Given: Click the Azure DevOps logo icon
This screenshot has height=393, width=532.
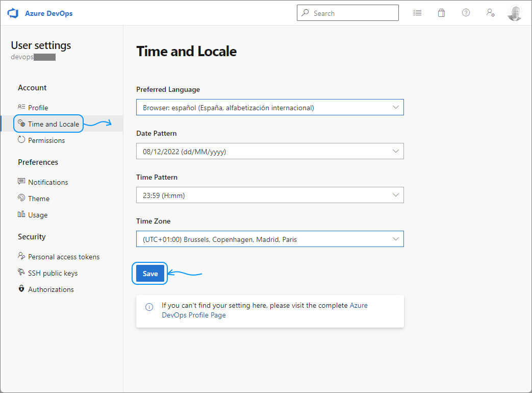Looking at the screenshot, I should coord(13,13).
